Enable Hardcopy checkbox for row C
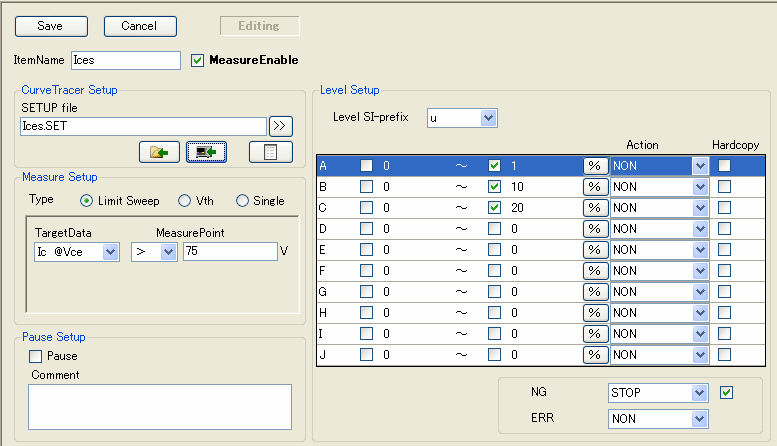Screen dimensions: 777x446 (724, 208)
